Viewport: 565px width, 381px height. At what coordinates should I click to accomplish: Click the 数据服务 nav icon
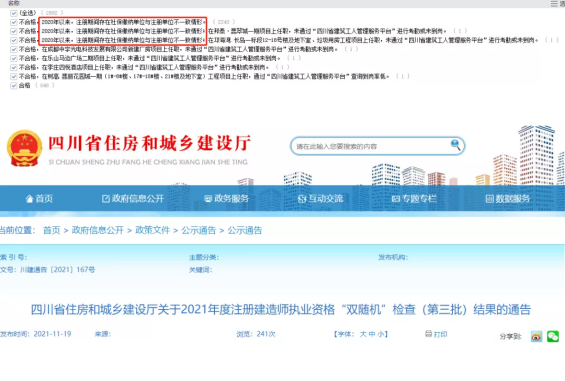tap(489, 199)
